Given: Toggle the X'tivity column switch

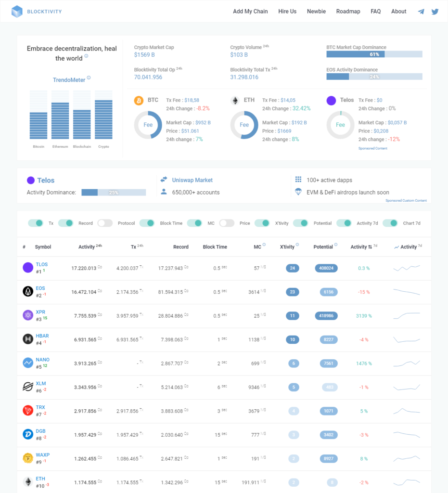Looking at the screenshot, I should point(262,223).
